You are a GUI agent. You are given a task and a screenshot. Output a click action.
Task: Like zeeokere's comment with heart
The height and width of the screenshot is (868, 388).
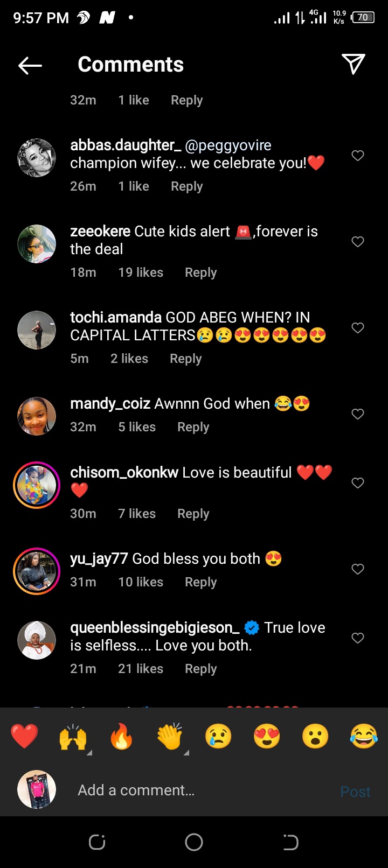tap(358, 242)
